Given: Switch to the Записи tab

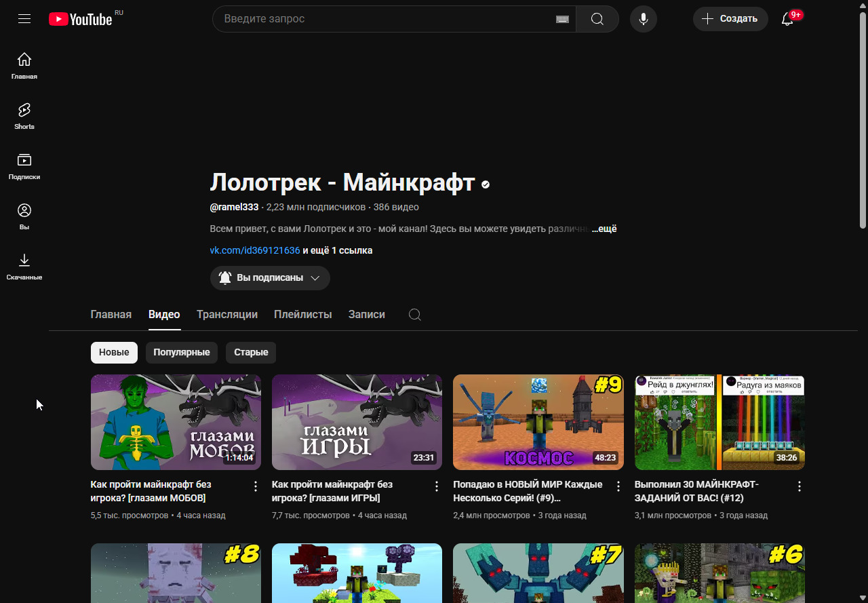Looking at the screenshot, I should (367, 315).
